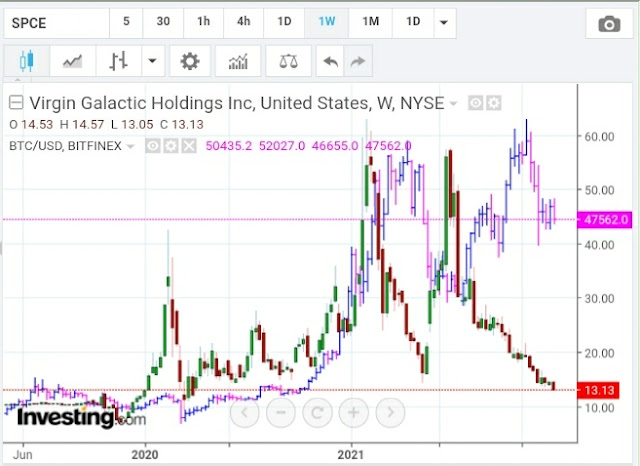Click the SPCE symbol search field
The width and height of the screenshot is (640, 466).
point(56,23)
